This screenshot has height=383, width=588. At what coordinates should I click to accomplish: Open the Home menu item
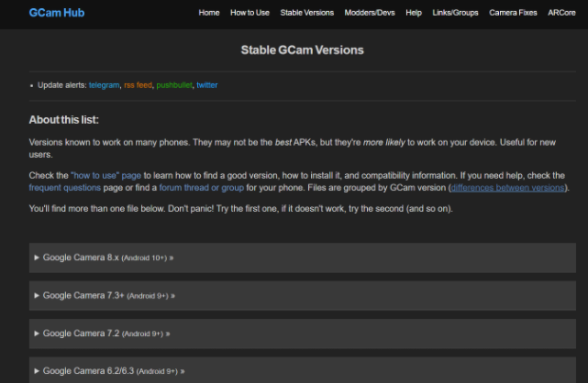209,14
